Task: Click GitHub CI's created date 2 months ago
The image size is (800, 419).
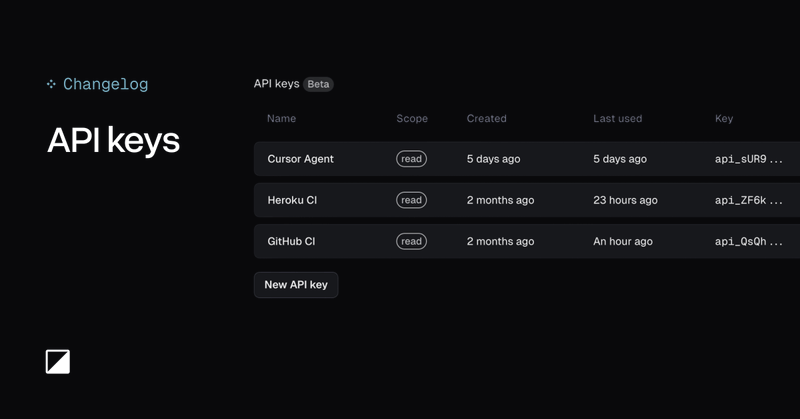Action: coord(500,241)
